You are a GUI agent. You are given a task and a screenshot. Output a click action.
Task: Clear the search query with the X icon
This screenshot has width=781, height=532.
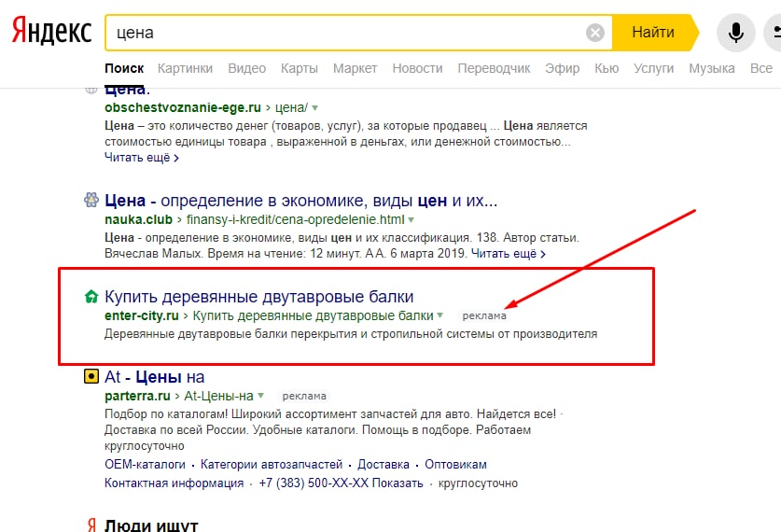(594, 33)
